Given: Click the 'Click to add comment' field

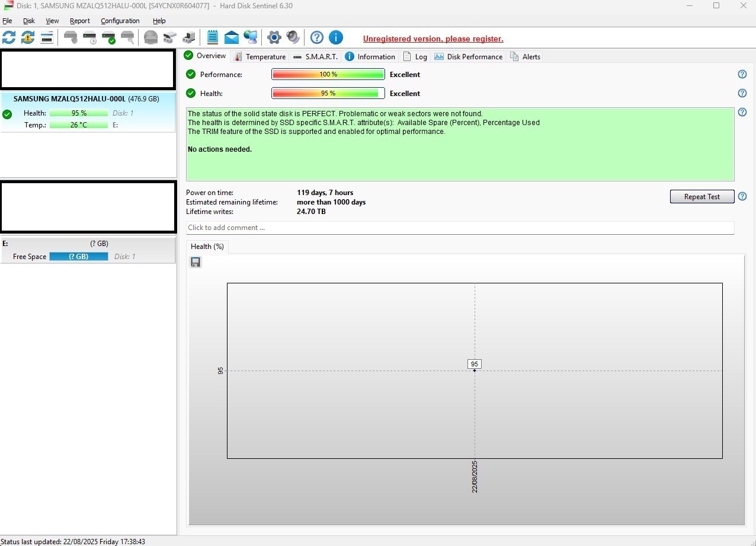Looking at the screenshot, I should 460,228.
